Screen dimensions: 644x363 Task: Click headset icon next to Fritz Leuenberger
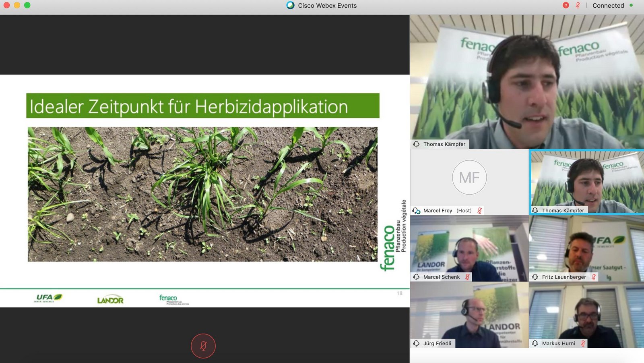tap(535, 277)
